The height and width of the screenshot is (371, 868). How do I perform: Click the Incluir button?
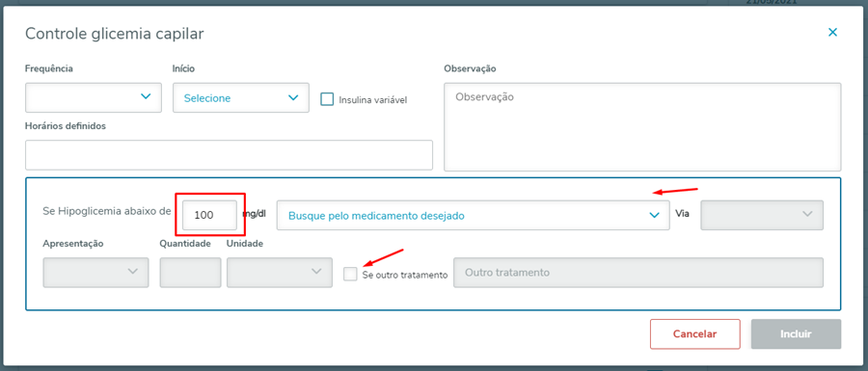tap(796, 334)
